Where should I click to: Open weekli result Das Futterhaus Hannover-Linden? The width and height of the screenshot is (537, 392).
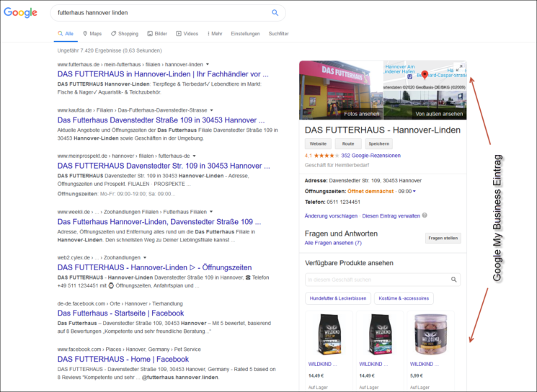point(159,221)
